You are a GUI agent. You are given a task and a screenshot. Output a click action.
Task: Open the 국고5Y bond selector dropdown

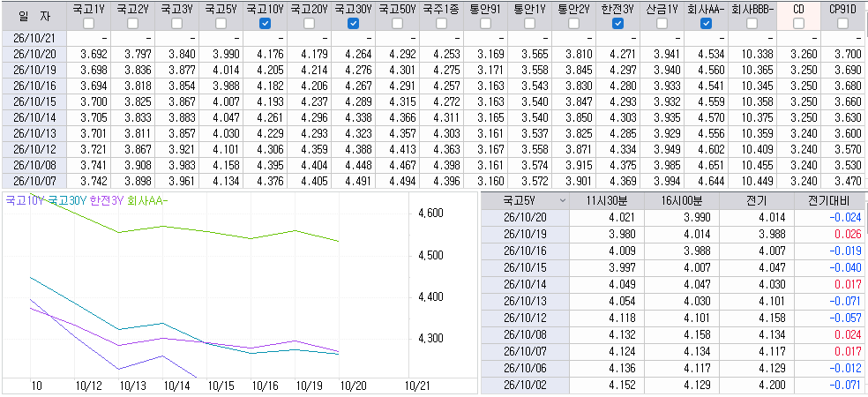(x=563, y=200)
